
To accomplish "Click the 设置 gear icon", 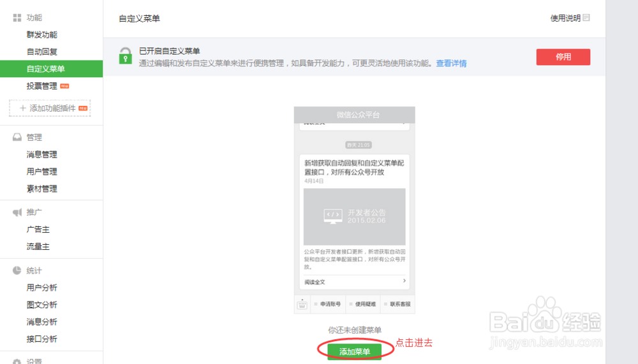I will (x=17, y=361).
